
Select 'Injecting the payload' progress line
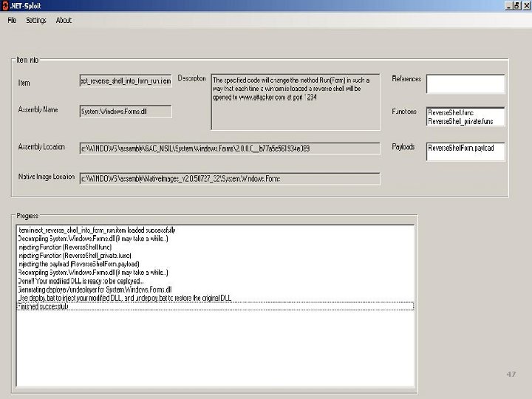click(x=216, y=264)
